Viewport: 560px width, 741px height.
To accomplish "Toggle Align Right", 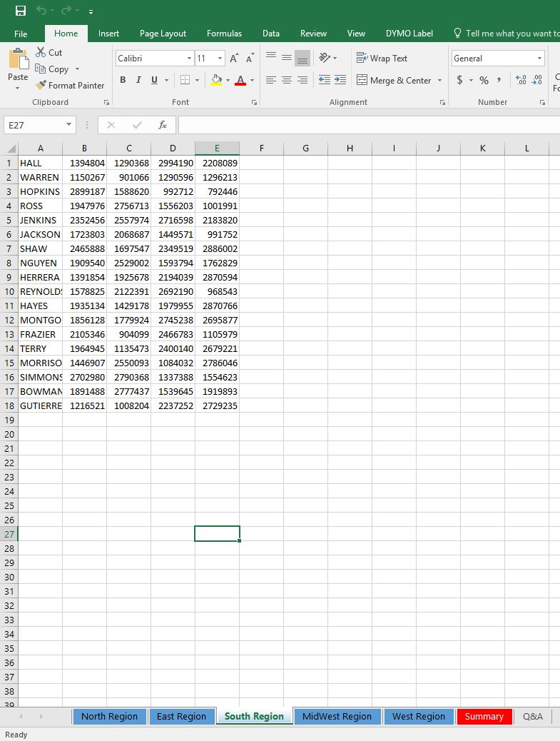I will [302, 80].
